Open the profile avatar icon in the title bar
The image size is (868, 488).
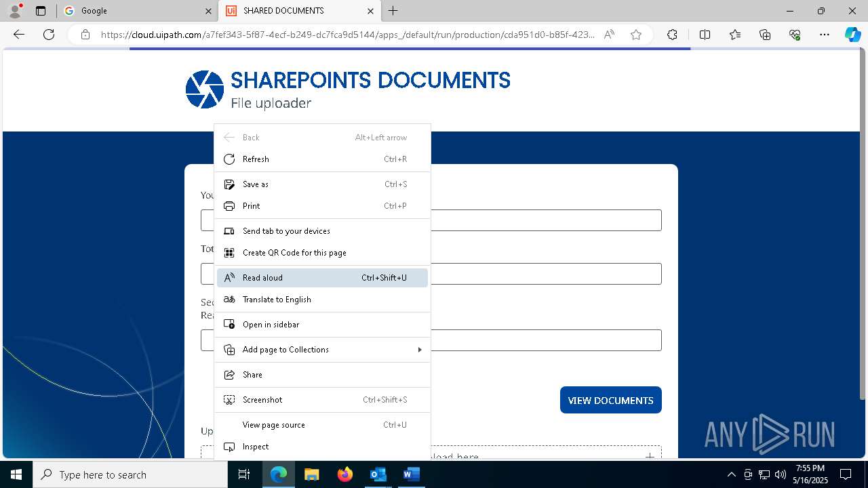tap(15, 10)
